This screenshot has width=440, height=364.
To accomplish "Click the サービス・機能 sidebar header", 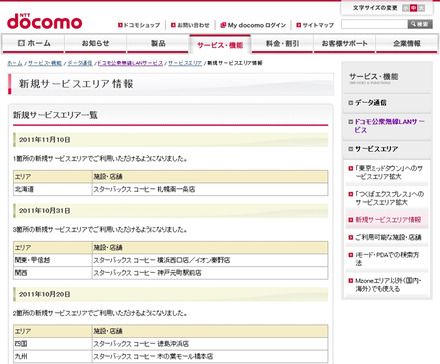I will (x=373, y=77).
